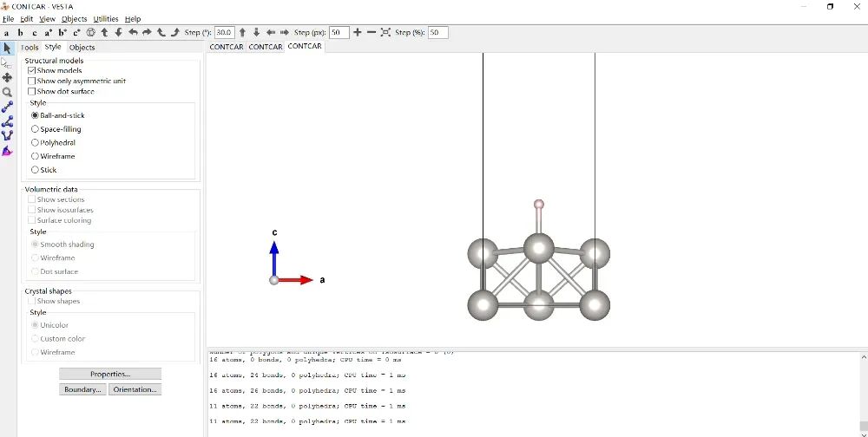Open the Objects menu in menu bar
This screenshot has width=868, height=437.
pyautogui.click(x=74, y=19)
